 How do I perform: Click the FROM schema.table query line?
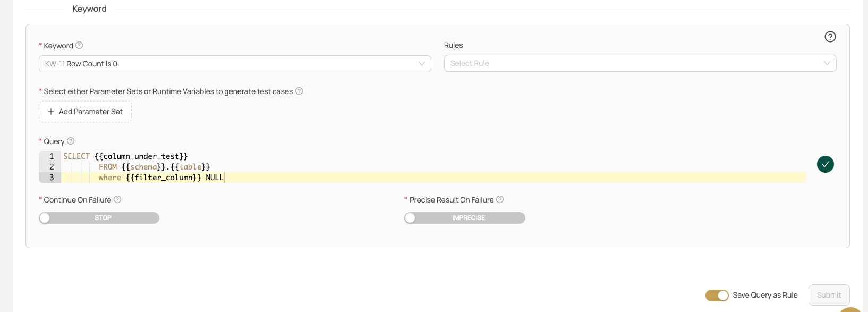[154, 167]
